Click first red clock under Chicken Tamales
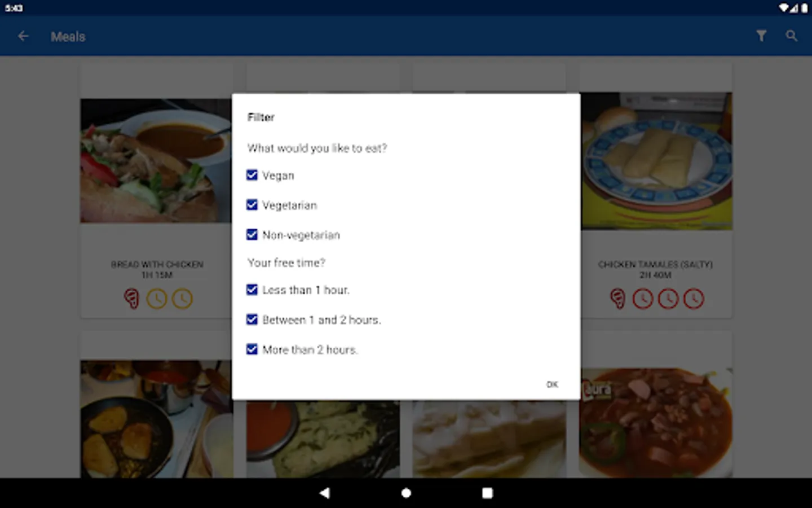The width and height of the screenshot is (812, 508). click(643, 299)
